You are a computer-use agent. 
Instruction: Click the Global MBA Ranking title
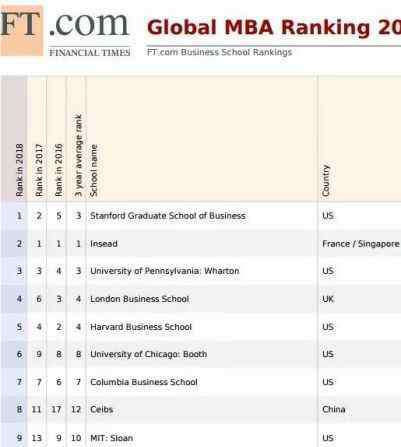pyautogui.click(x=274, y=27)
